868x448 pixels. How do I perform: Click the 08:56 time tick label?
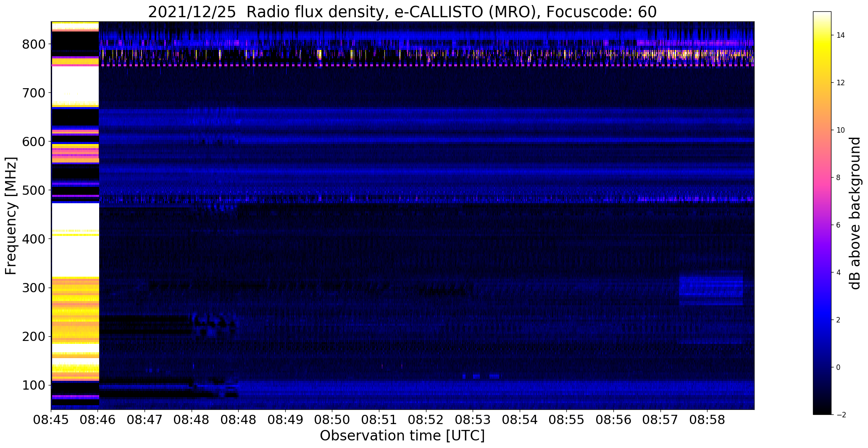click(x=614, y=420)
